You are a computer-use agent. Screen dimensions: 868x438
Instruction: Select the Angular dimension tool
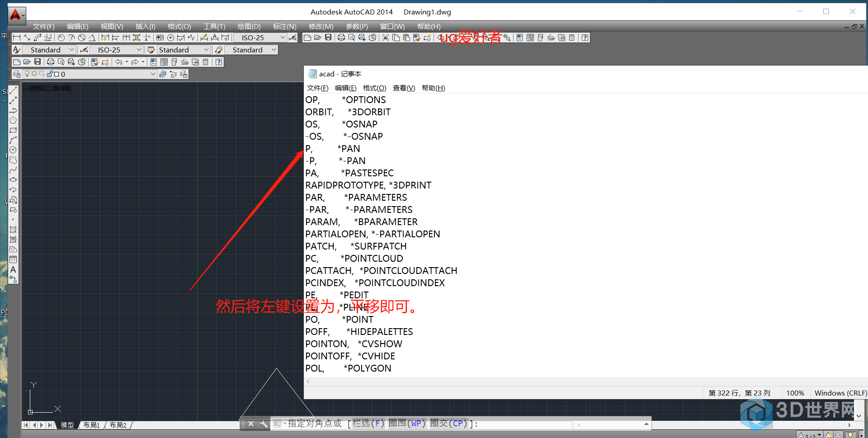92,38
